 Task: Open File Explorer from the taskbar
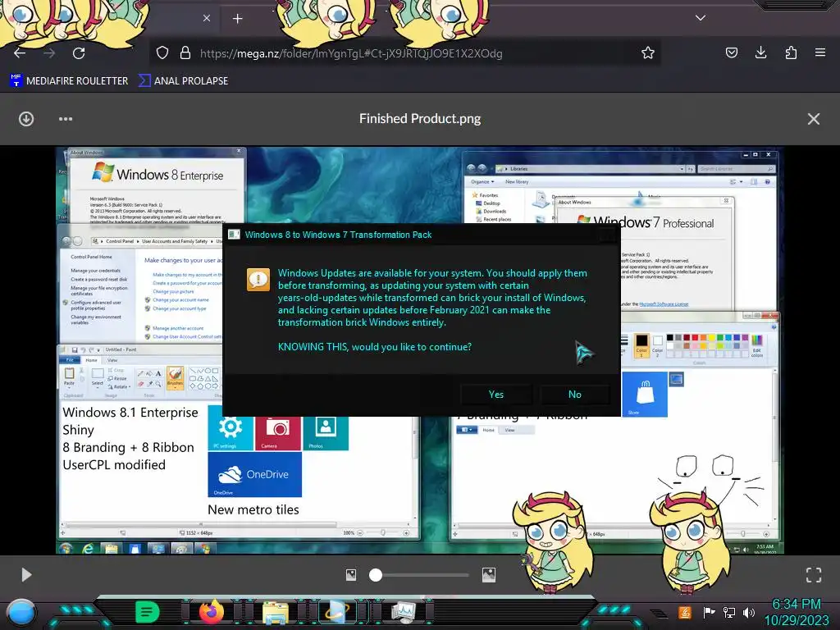pyautogui.click(x=276, y=613)
